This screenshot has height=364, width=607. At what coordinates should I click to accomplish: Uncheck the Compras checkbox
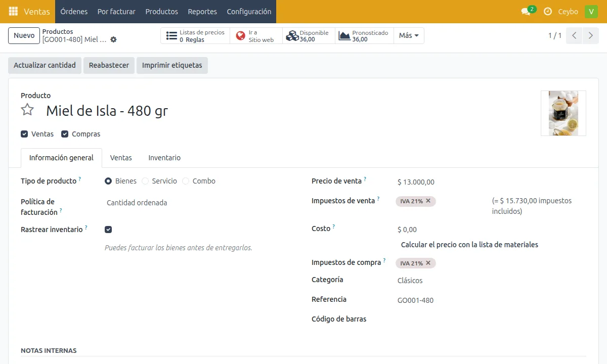[x=65, y=134]
